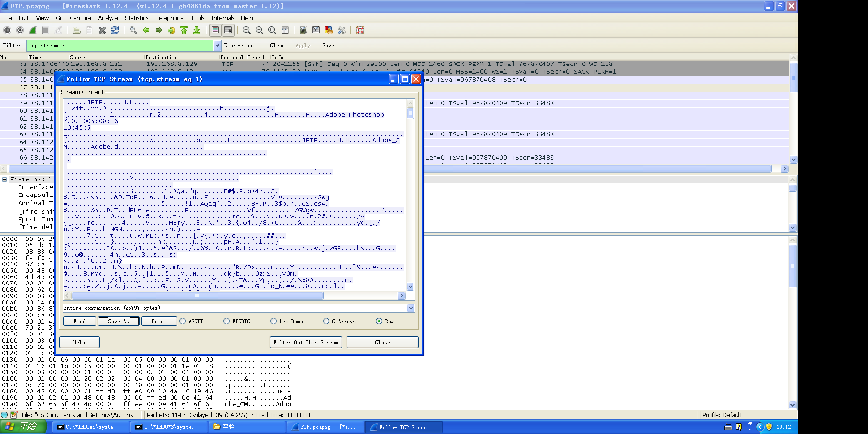868x434 pixels.
Task: Switch to the FTP.pcapng taskbar item
Action: click(325, 427)
